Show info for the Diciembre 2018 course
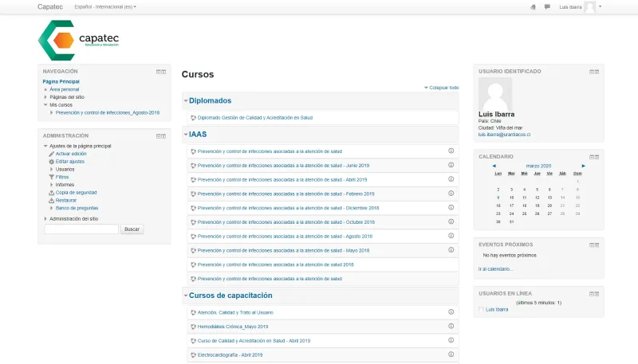 pyautogui.click(x=451, y=208)
